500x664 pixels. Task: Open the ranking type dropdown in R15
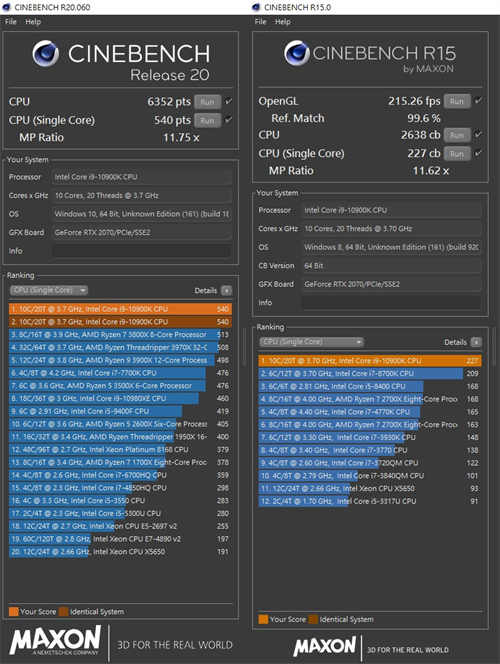[311, 342]
